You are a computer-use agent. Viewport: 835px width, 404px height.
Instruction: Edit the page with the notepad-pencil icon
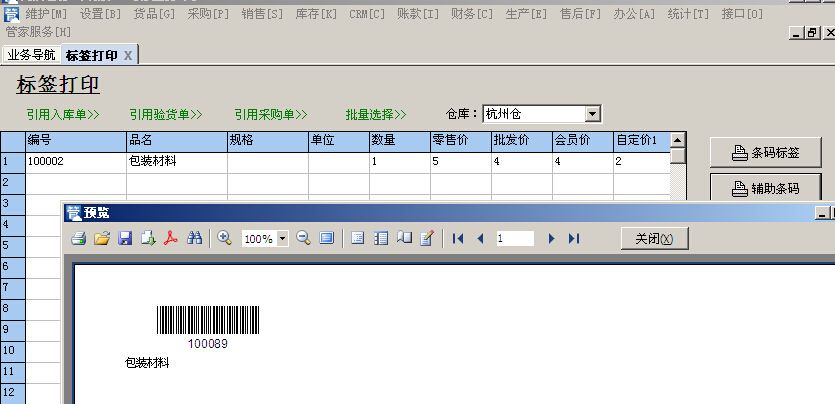[x=427, y=238]
